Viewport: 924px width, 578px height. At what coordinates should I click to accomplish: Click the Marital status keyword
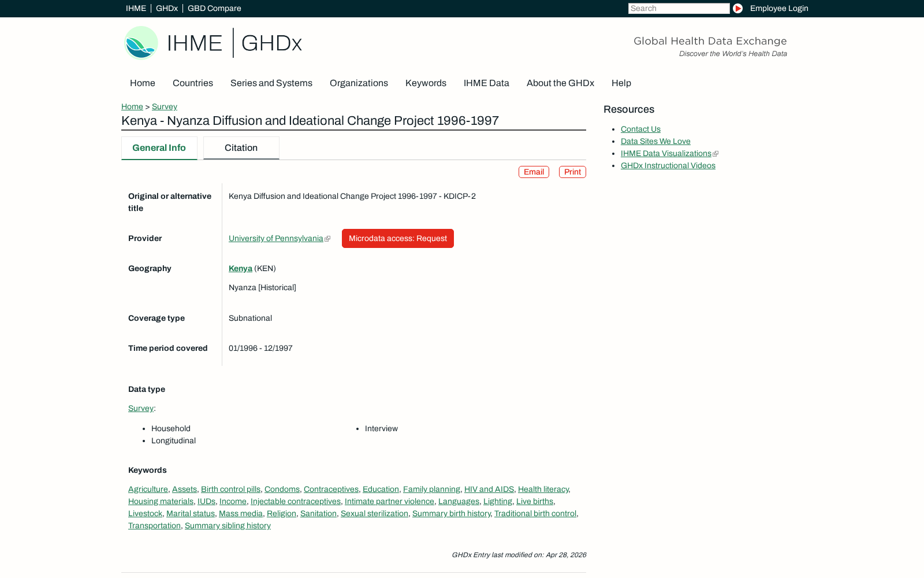[191, 513]
